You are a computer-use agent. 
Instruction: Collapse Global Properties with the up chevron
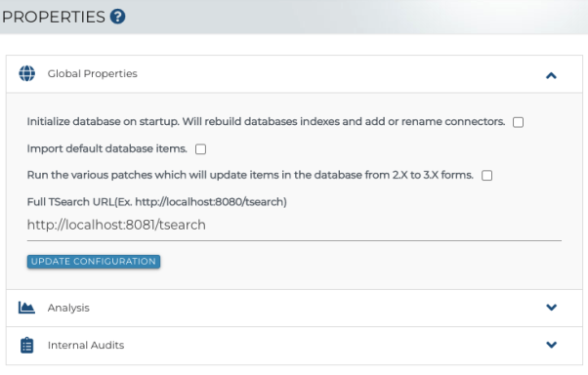point(551,76)
